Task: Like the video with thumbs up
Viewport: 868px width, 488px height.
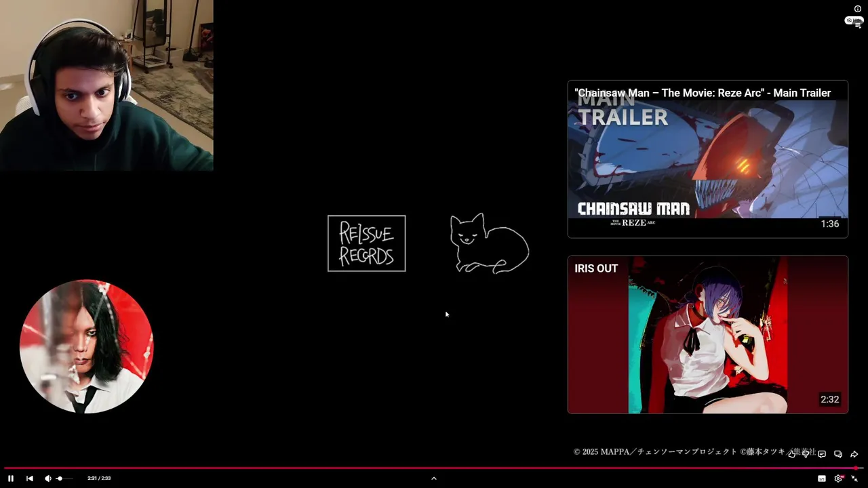Action: coord(791,454)
